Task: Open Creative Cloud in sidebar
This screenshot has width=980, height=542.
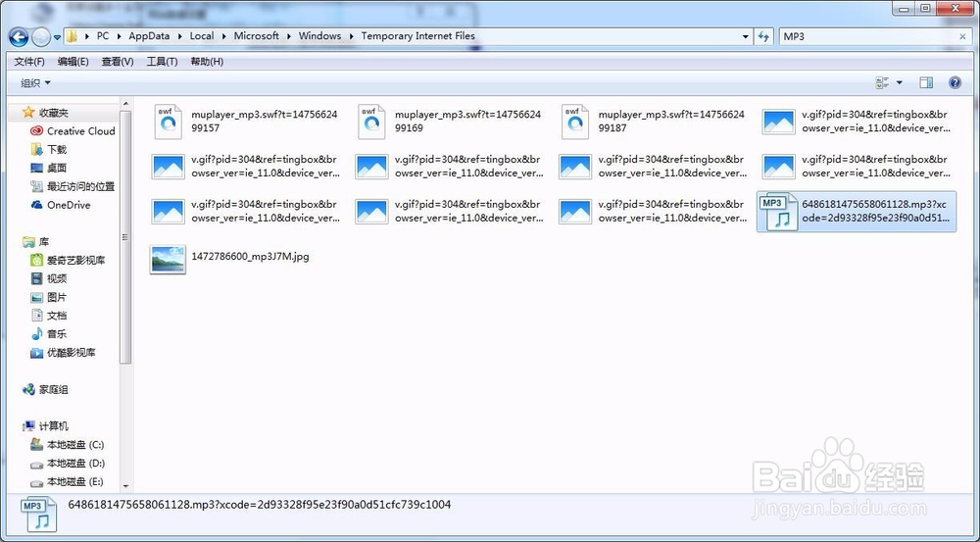Action: (x=73, y=131)
